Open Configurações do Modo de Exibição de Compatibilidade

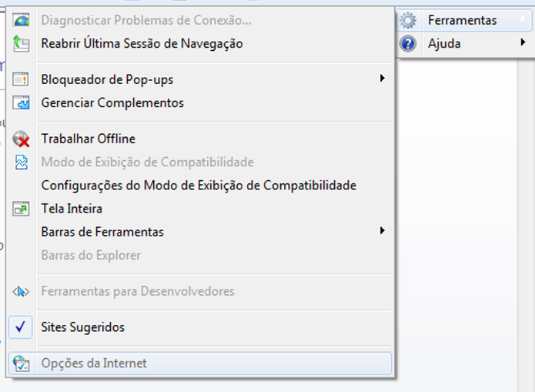[x=199, y=186]
